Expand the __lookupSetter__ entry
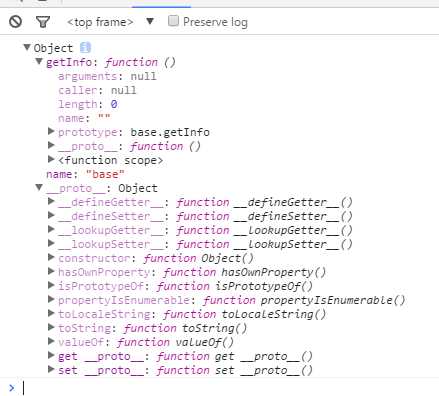This screenshot has width=439, height=396. [51, 243]
